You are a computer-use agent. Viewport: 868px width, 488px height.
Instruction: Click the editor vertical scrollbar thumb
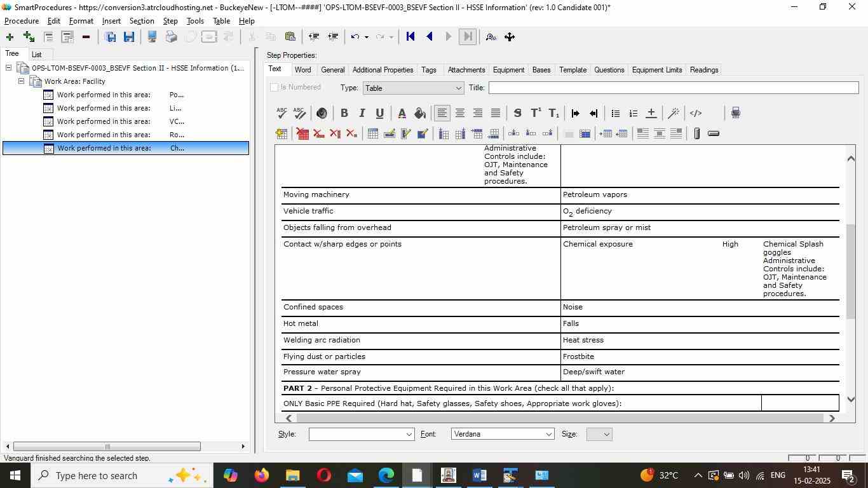pyautogui.click(x=851, y=271)
